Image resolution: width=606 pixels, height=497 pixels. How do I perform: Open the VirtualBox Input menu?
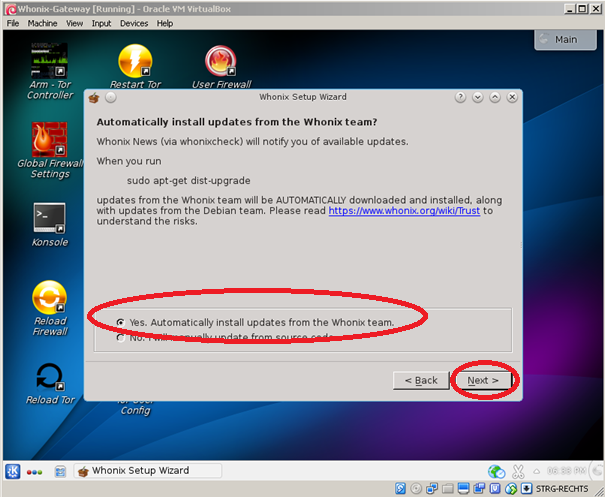101,24
